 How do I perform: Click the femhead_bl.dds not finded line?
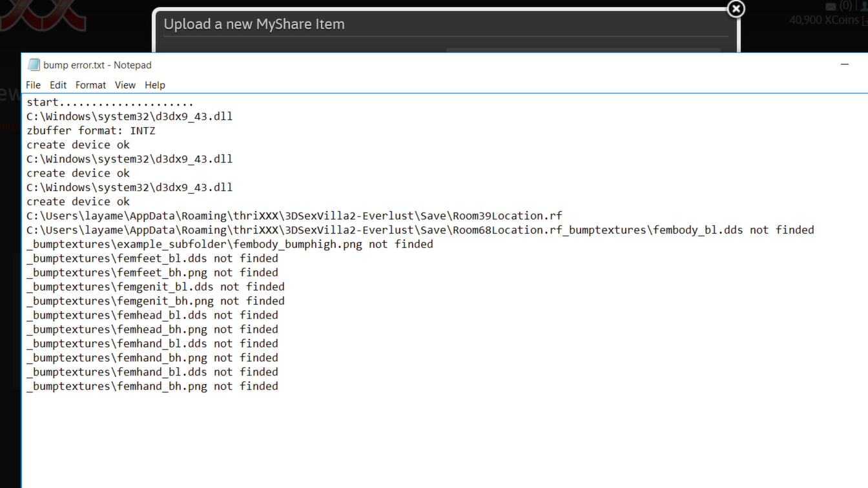tap(152, 315)
